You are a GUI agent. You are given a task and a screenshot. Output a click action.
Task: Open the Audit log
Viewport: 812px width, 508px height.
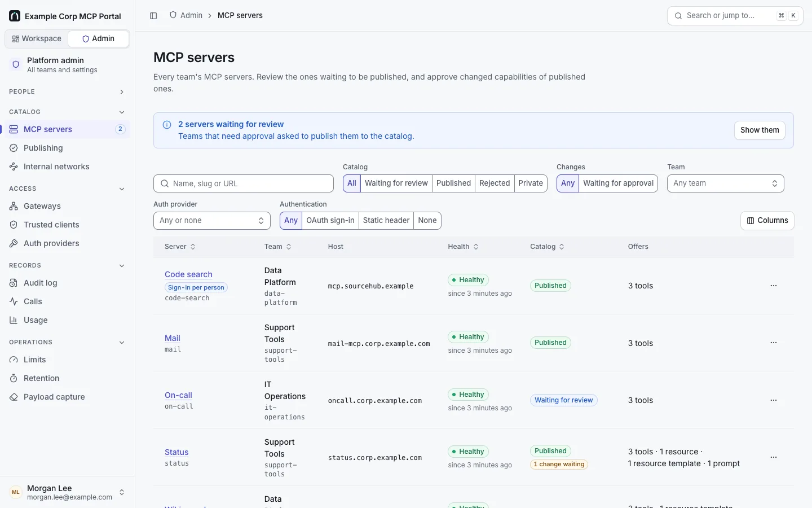[67, 283]
